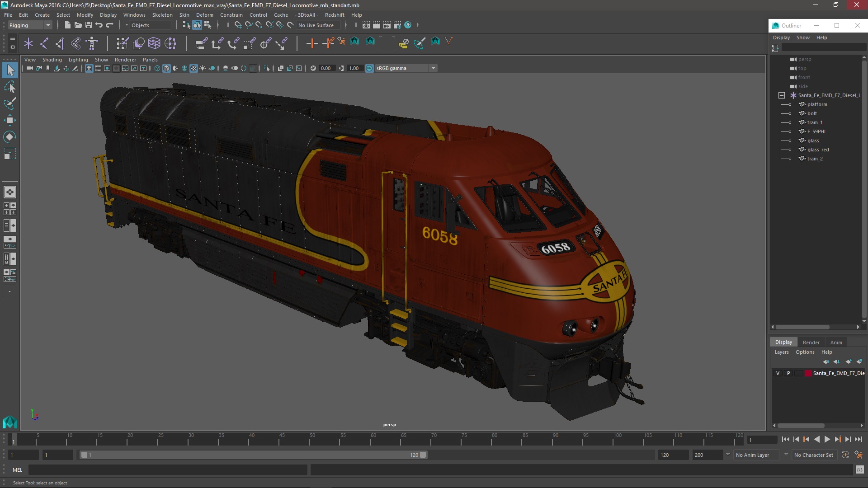Click the auto keyframe toggle icon
The width and height of the screenshot is (868, 488).
[845, 455]
